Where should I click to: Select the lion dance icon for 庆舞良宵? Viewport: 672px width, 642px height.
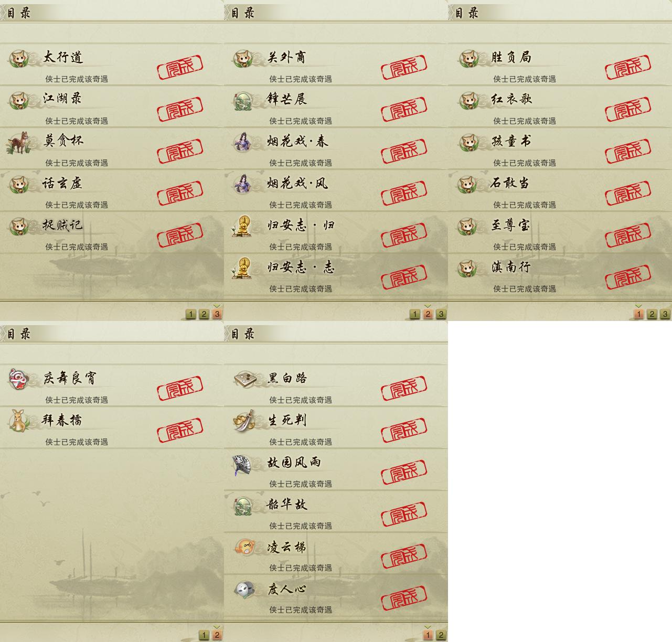(19, 379)
